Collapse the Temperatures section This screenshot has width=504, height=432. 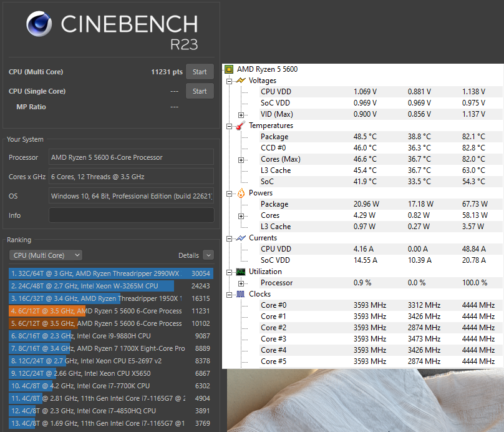(x=229, y=126)
